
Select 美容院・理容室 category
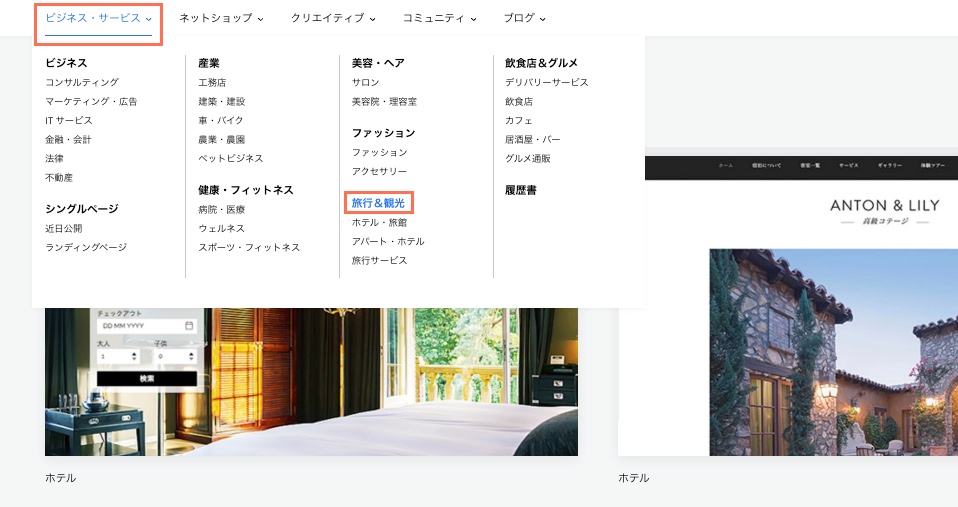coord(384,101)
